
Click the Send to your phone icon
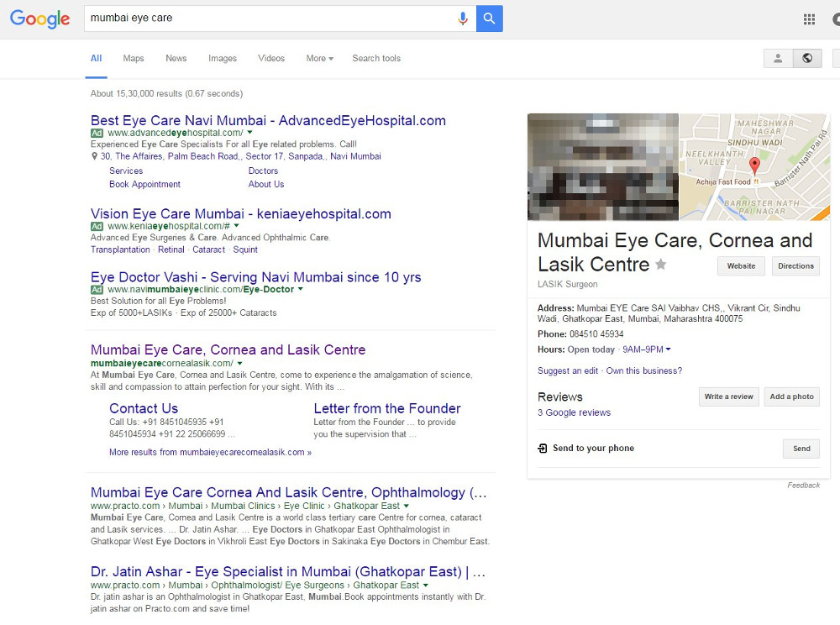(542, 448)
